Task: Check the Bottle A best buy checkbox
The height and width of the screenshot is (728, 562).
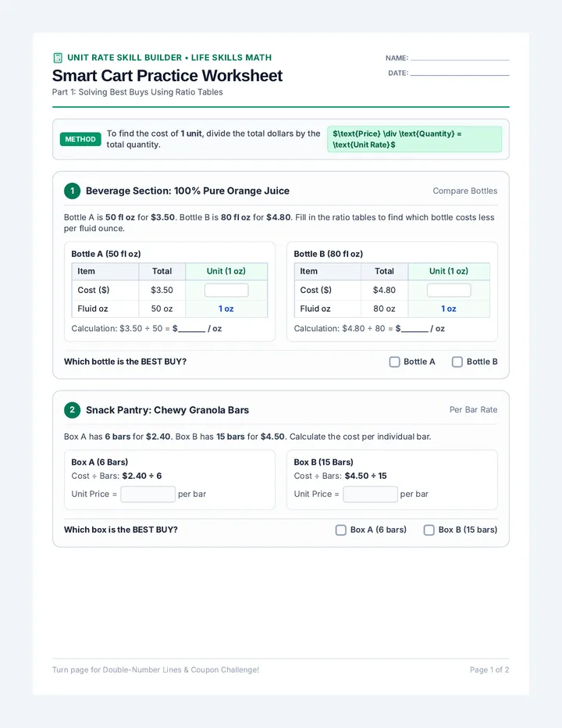Action: [x=394, y=362]
